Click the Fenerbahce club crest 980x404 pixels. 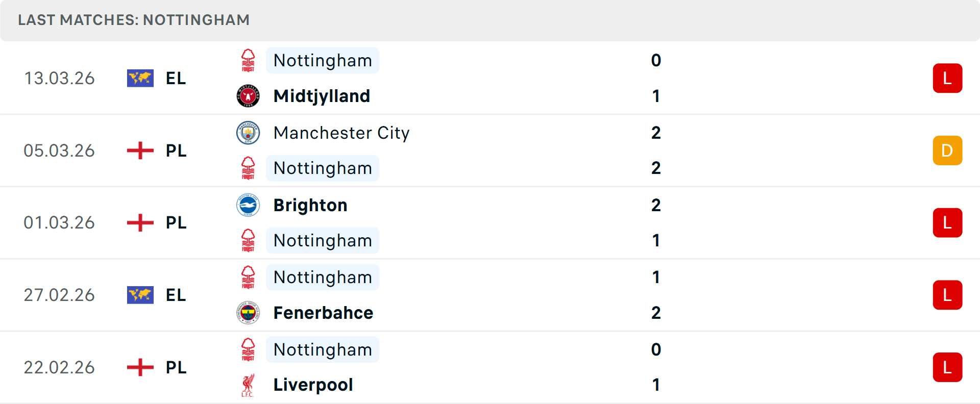point(248,313)
